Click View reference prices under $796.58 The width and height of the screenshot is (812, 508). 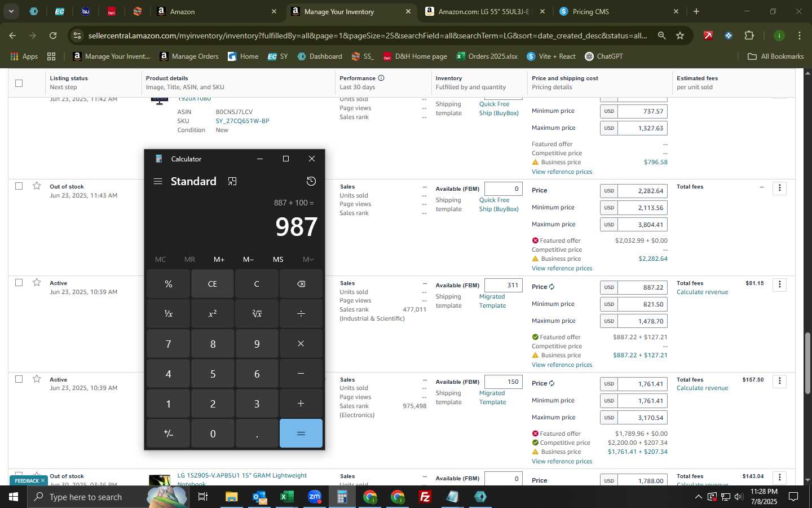[562, 172]
